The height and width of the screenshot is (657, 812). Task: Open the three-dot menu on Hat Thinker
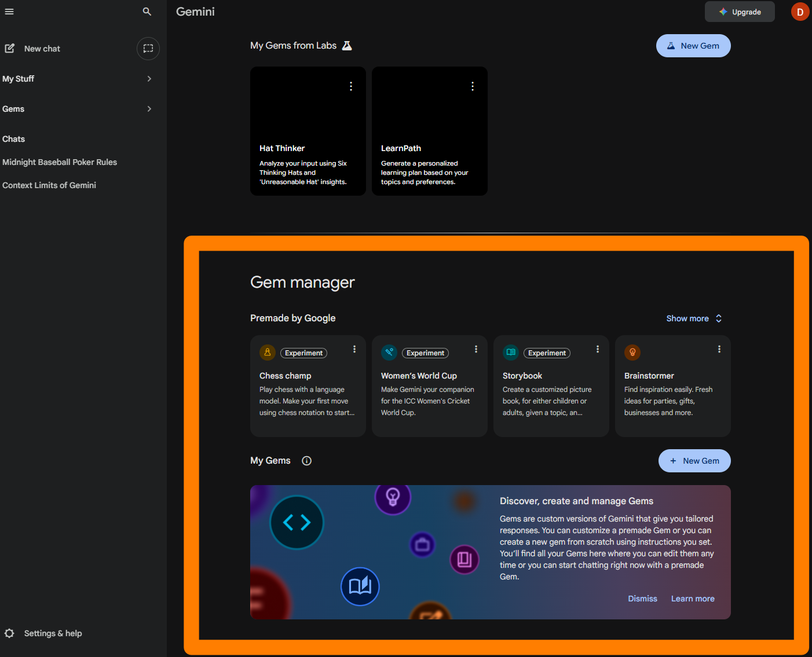point(351,86)
